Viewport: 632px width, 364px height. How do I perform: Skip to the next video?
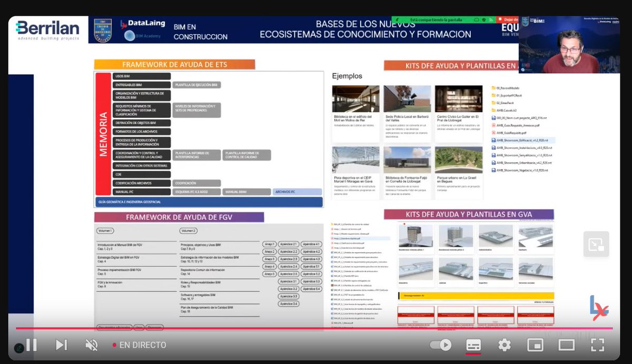pos(61,345)
